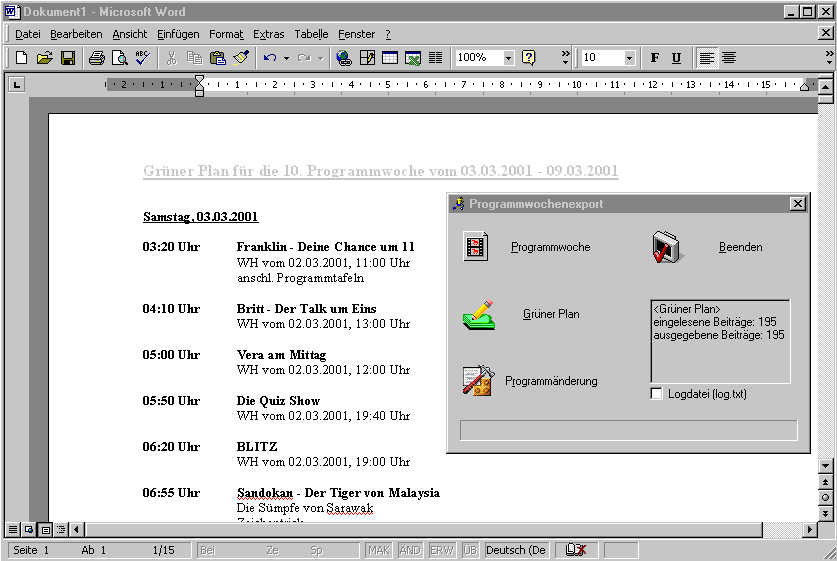Open the Fenster menu
The image size is (837, 561).
(357, 34)
